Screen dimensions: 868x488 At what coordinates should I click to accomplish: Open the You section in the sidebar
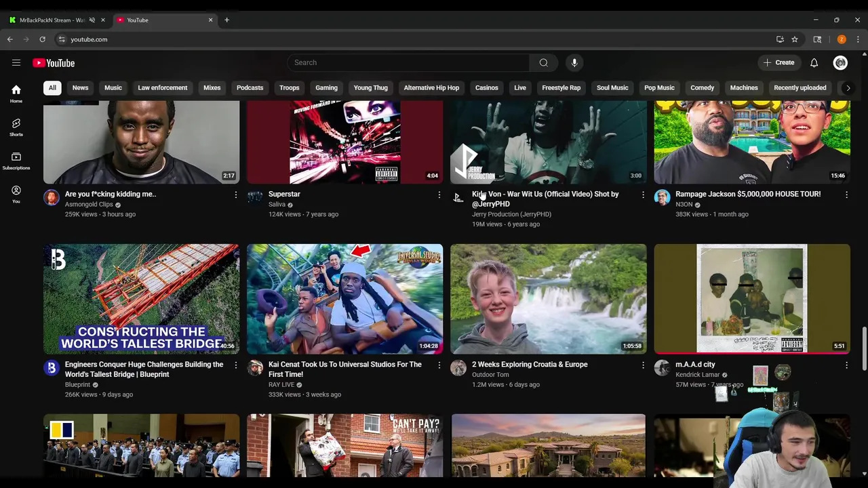pyautogui.click(x=16, y=194)
